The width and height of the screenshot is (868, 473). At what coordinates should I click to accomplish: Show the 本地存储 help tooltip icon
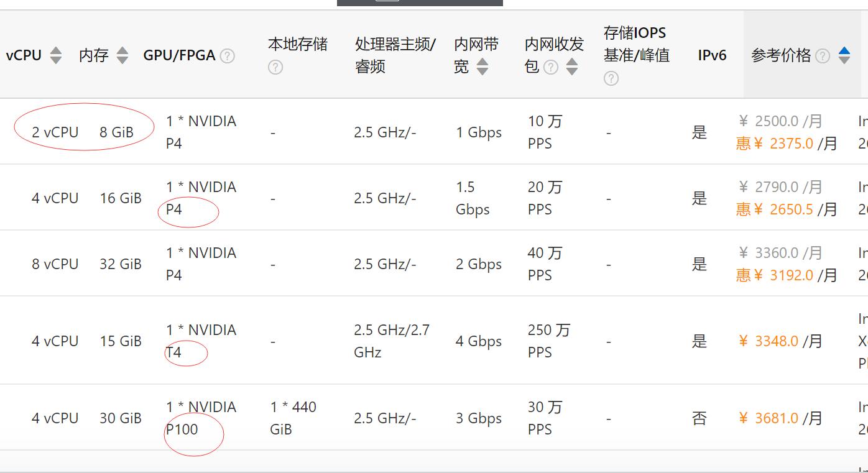[x=275, y=67]
